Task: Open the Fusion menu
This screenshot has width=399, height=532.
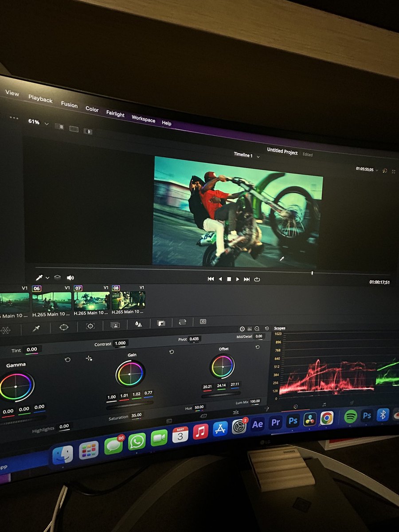Action: pos(69,105)
